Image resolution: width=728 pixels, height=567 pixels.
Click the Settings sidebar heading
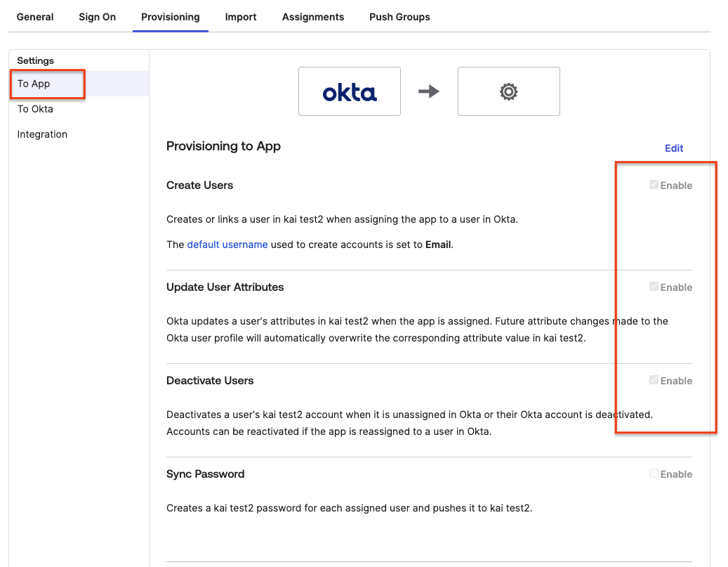[x=35, y=60]
